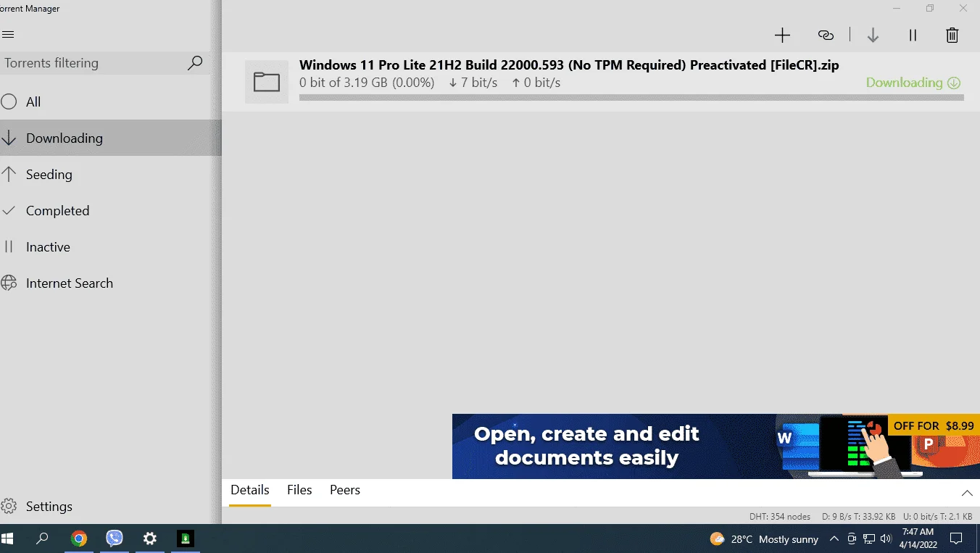Click the torrent's download progress bar

(631, 97)
